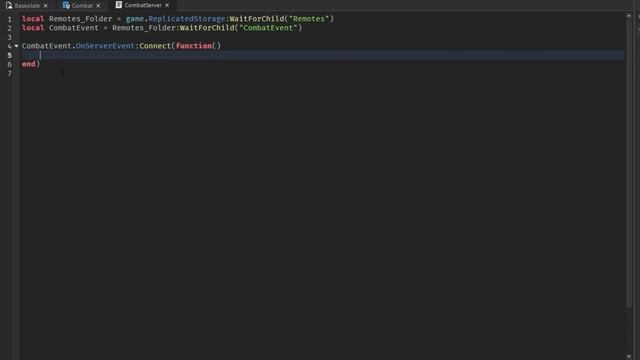Click the end keyword on line 6

[x=29, y=64]
